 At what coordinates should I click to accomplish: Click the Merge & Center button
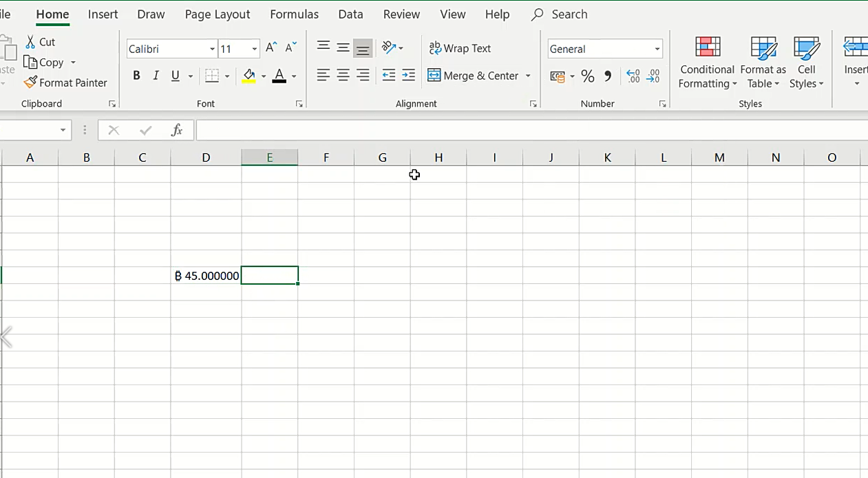(x=474, y=76)
